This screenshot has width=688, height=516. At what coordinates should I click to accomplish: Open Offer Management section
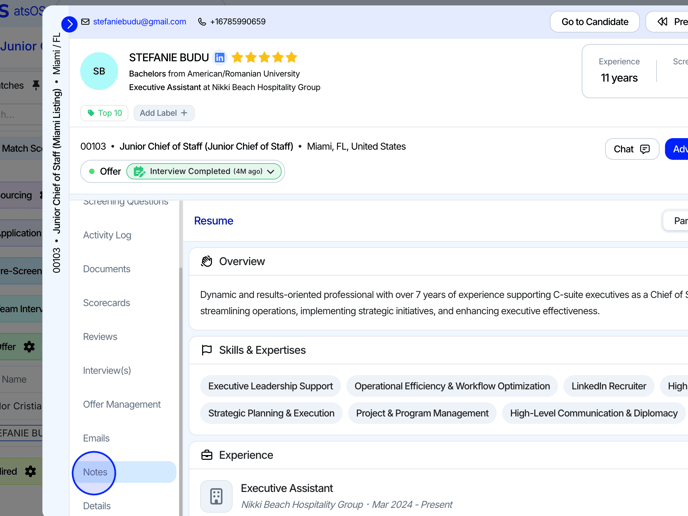pos(121,404)
